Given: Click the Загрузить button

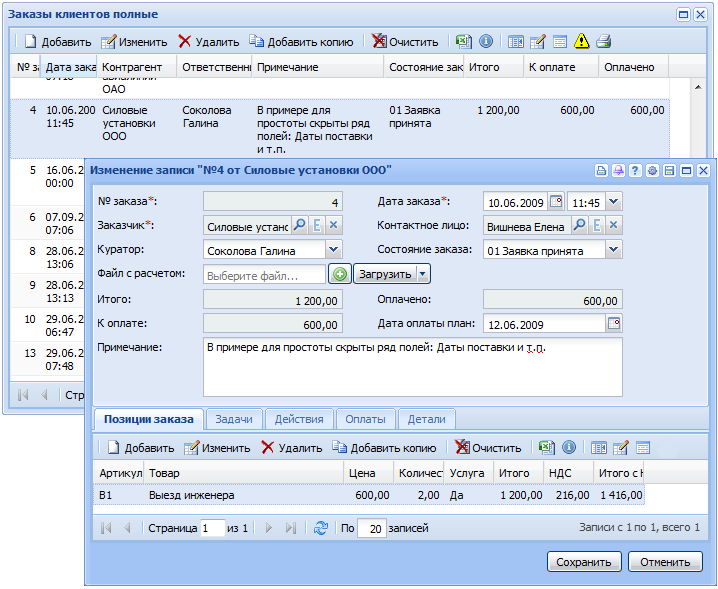Looking at the screenshot, I should point(385,274).
